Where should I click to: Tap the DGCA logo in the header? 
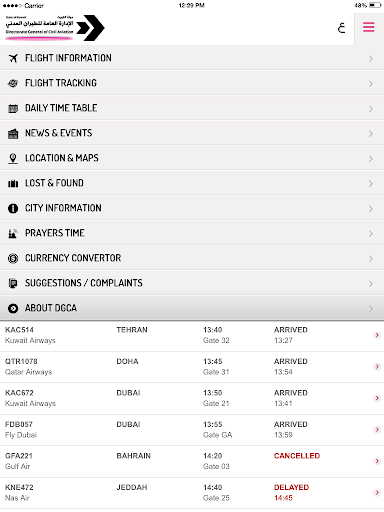pyautogui.click(x=55, y=28)
